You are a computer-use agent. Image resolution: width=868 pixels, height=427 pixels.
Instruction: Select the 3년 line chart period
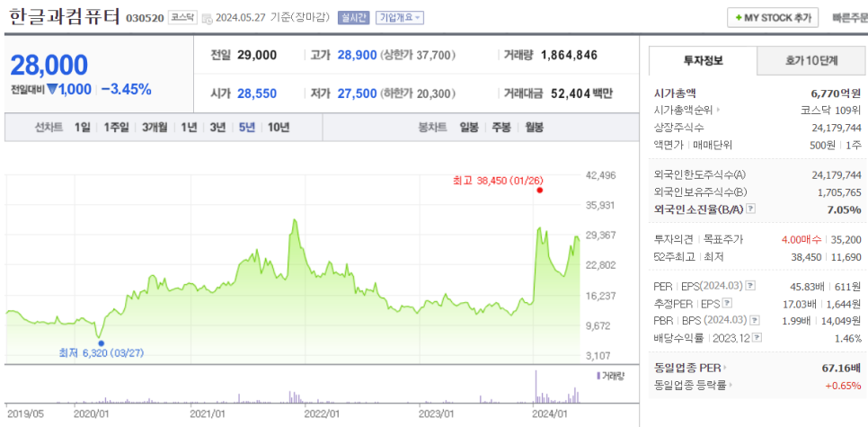pos(217,128)
